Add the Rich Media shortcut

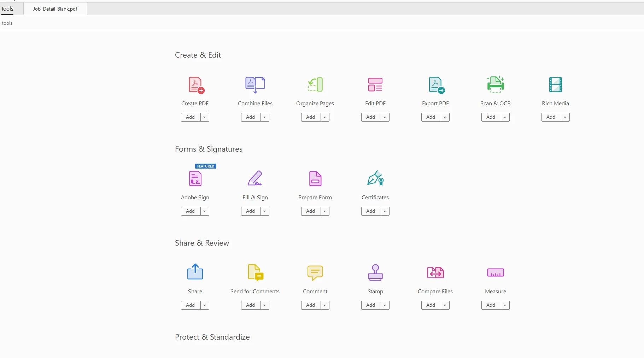(551, 117)
